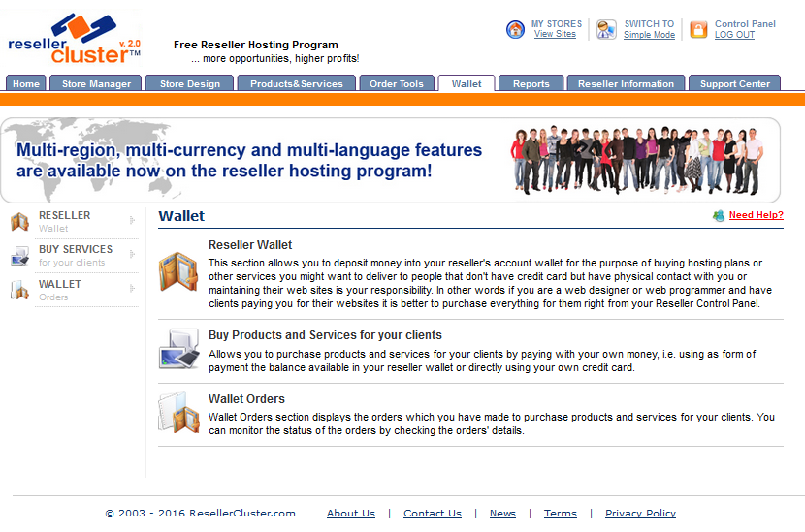Click the Control Panel lock icon
This screenshot has width=805, height=532.
pyautogui.click(x=698, y=29)
